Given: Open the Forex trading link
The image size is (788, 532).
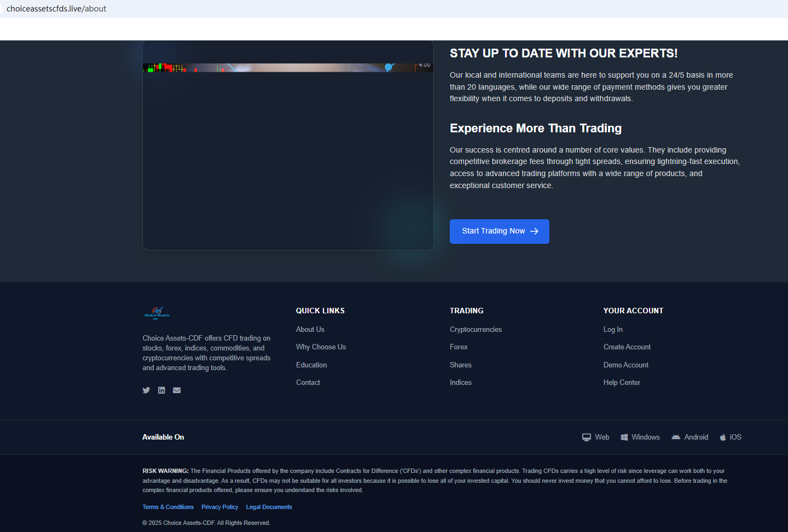Looking at the screenshot, I should (x=459, y=347).
